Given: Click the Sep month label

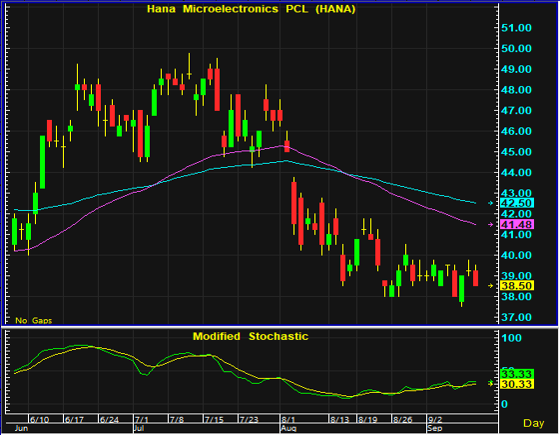Looking at the screenshot, I should click(435, 428).
